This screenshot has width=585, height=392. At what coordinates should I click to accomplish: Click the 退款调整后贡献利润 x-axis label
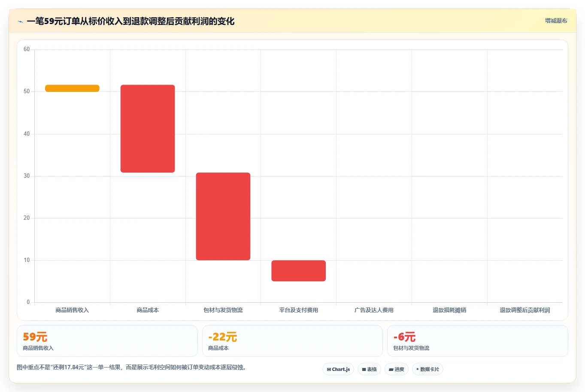click(x=525, y=310)
